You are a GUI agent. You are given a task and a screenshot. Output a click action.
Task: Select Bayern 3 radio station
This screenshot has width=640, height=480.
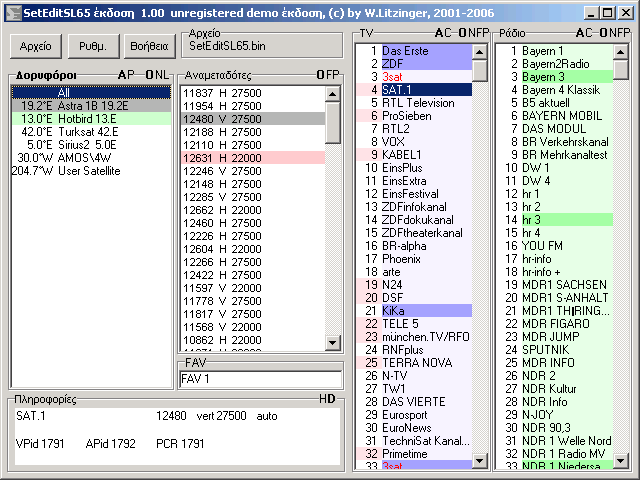pos(555,77)
